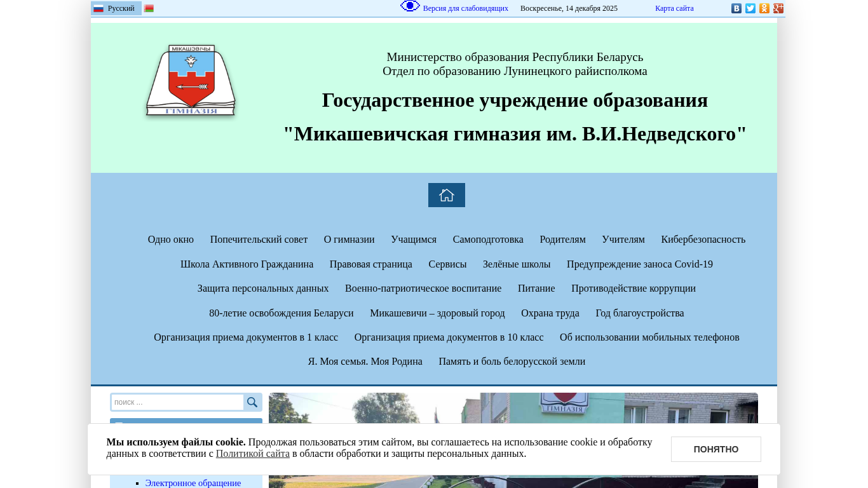Go to Военно-патриотическое воспитание
Screen dimensions: 868x488
point(423,288)
